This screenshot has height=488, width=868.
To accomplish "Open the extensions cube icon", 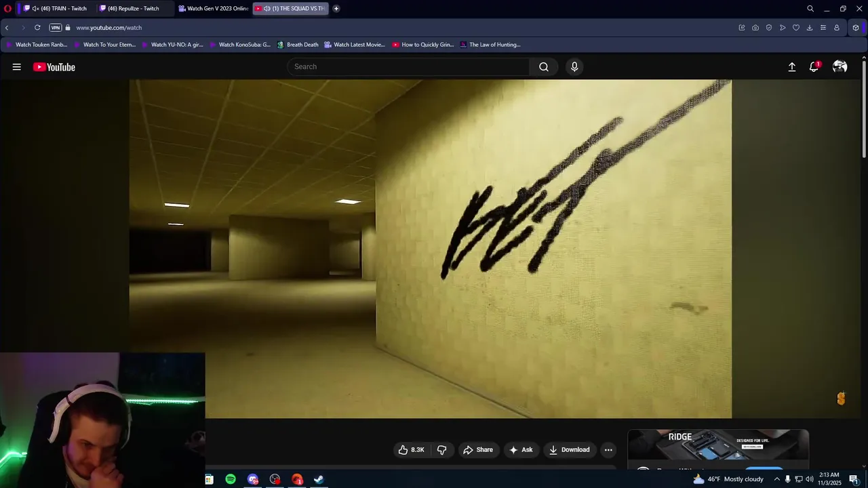I will coord(856,28).
